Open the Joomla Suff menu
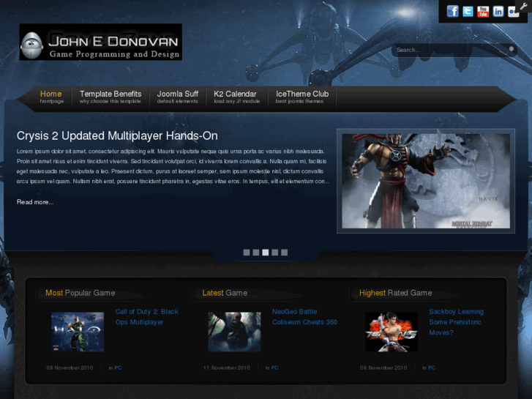 177,97
